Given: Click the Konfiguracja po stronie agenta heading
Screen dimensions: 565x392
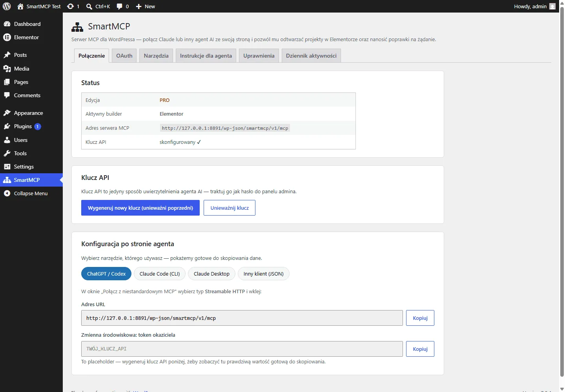Looking at the screenshot, I should pyautogui.click(x=128, y=244).
